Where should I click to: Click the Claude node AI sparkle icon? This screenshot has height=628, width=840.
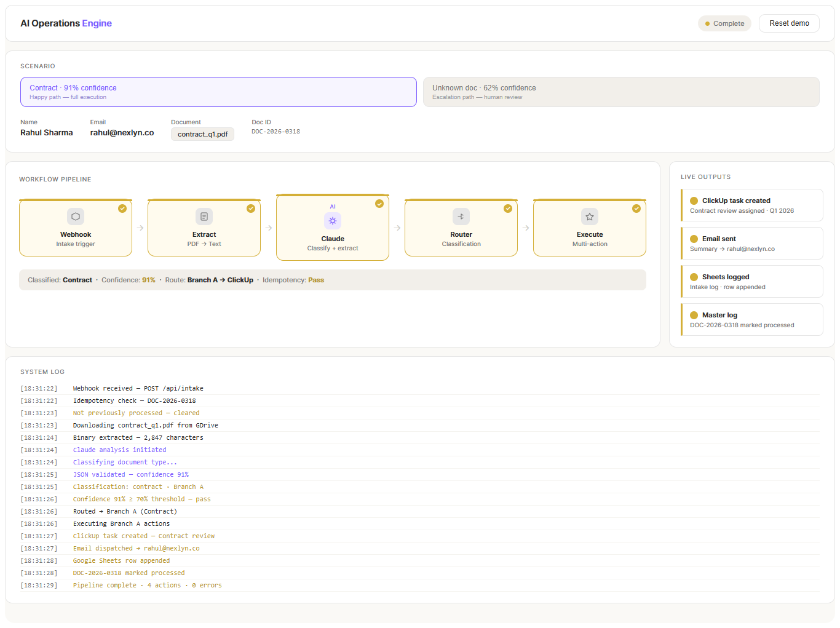[x=333, y=221]
